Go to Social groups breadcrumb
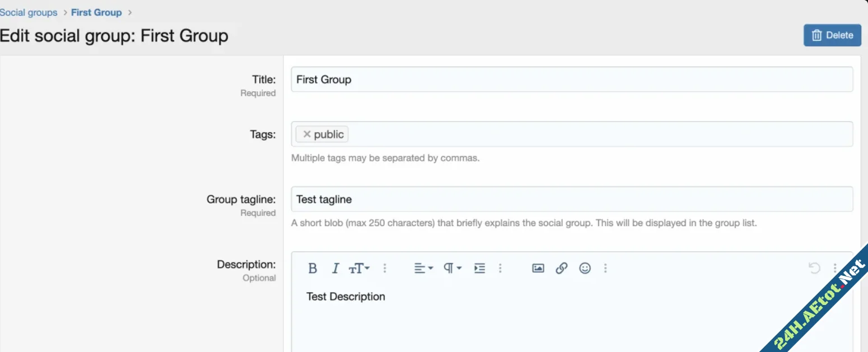 tap(29, 12)
